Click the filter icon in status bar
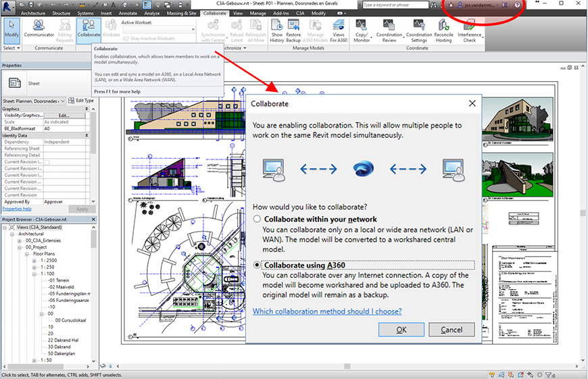The height and width of the screenshot is (379, 588). (x=549, y=374)
